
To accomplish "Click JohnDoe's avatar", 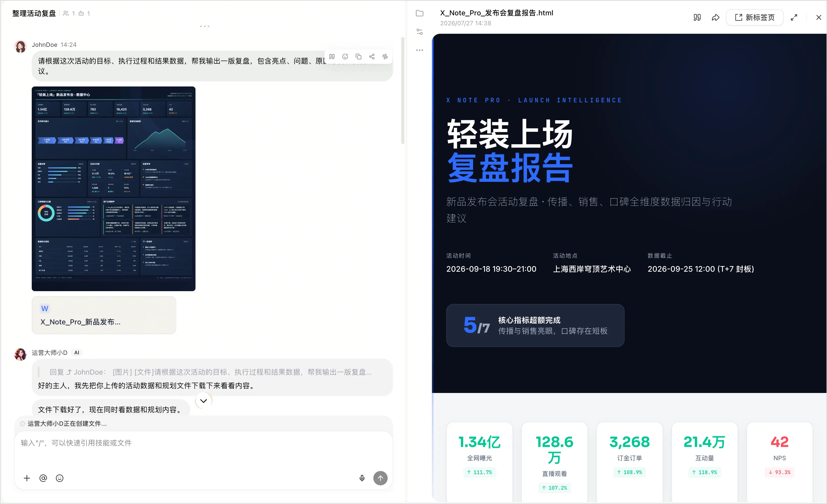I will tap(20, 47).
